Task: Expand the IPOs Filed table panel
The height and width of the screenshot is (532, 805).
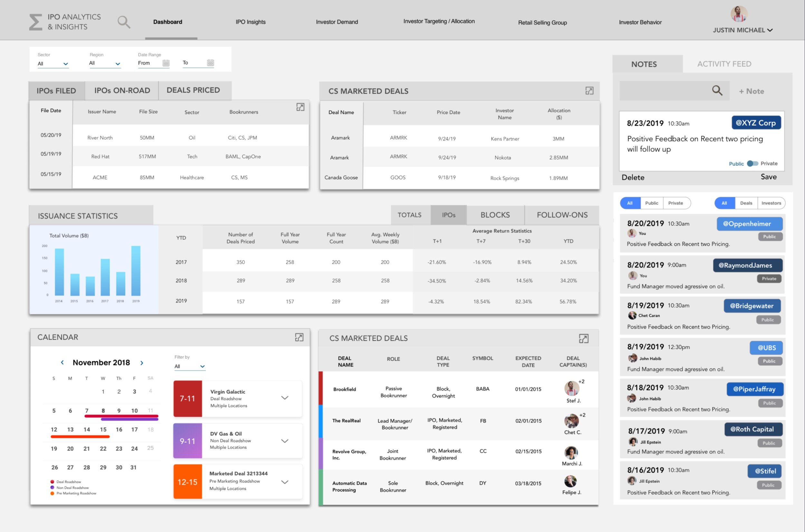Action: click(x=300, y=107)
